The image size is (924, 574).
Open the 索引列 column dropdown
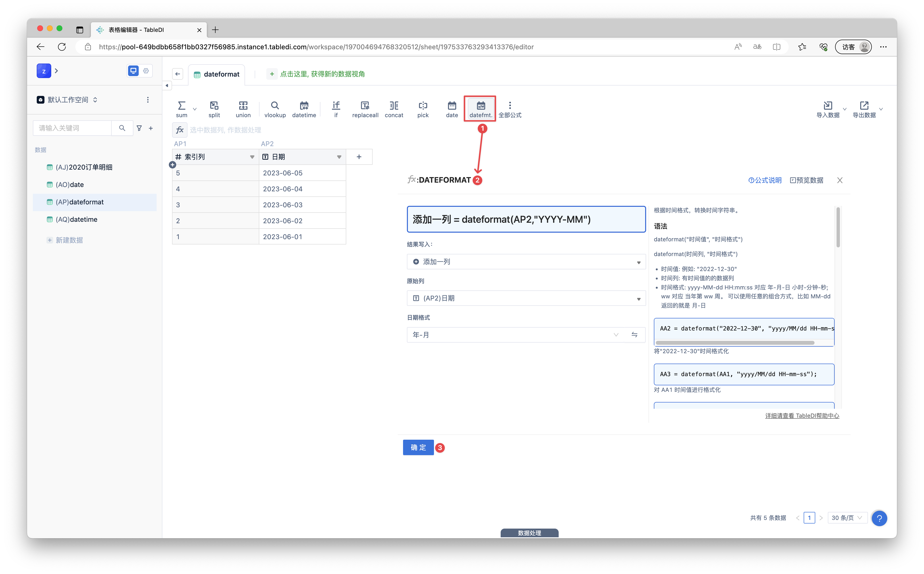252,157
